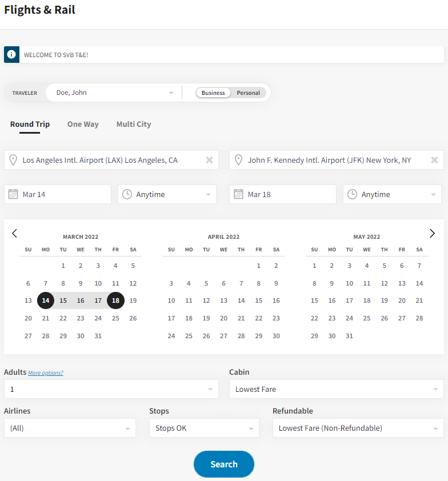Clear the Los Angeles departure airport field
448x481 pixels.
[209, 161]
